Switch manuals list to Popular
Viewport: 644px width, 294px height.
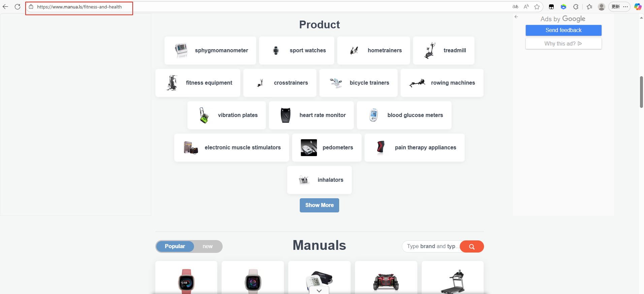175,246
